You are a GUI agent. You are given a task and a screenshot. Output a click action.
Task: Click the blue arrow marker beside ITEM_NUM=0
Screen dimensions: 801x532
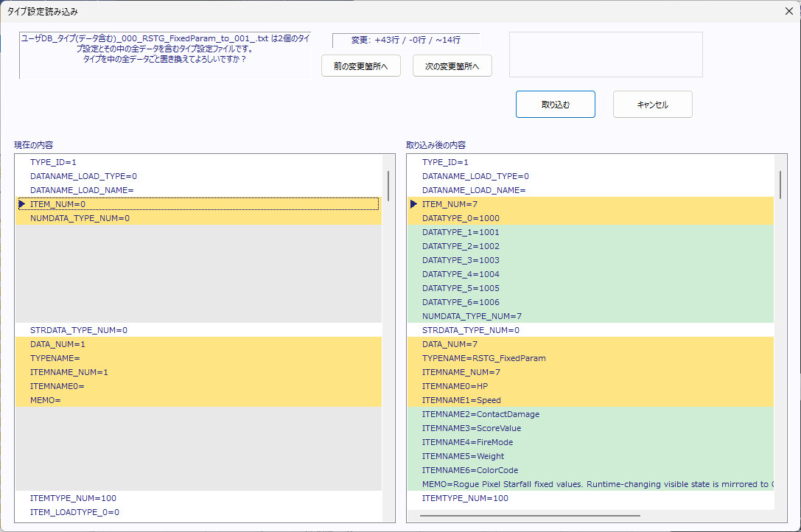[x=21, y=204]
